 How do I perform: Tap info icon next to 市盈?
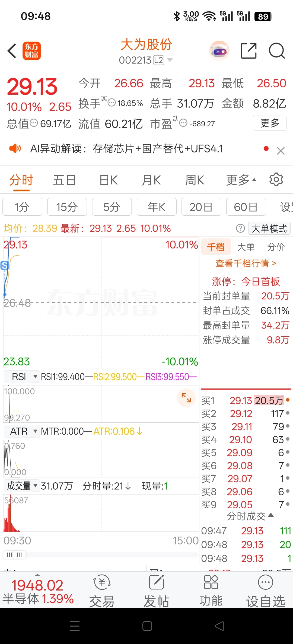(183, 123)
